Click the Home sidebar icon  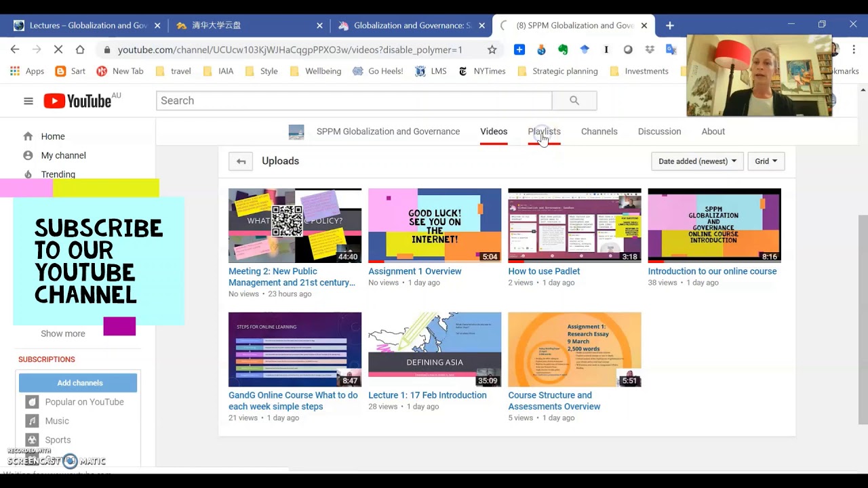pyautogui.click(x=28, y=136)
